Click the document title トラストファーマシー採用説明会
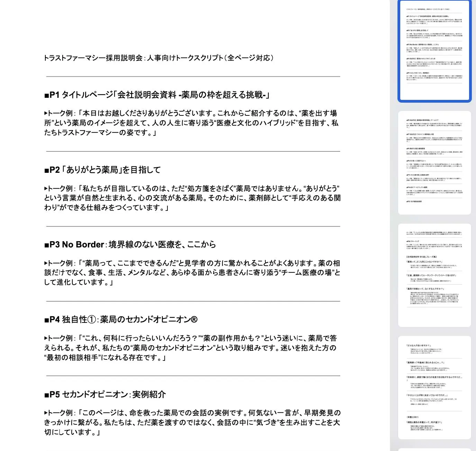 pos(159,58)
